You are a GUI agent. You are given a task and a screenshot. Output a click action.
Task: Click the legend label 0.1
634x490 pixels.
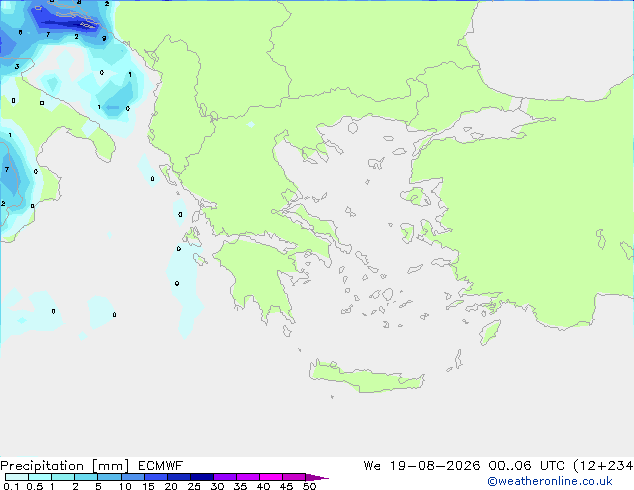(x=11, y=486)
